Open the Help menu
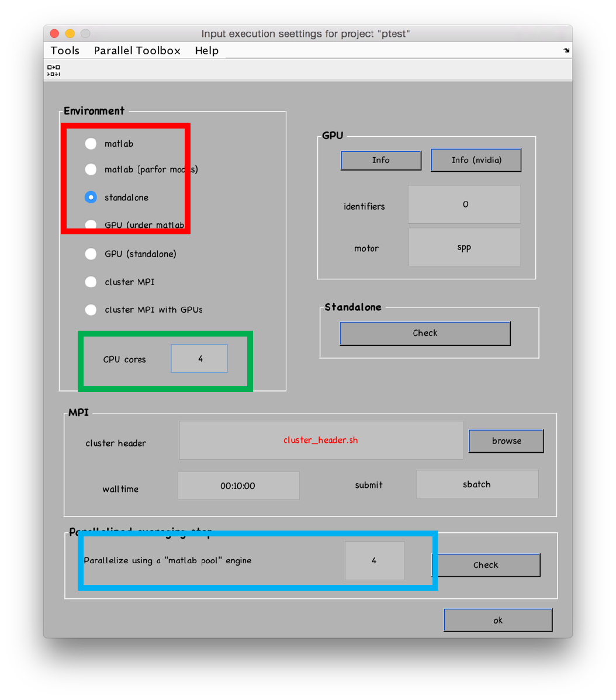Image resolution: width=616 pixels, height=700 pixels. click(x=206, y=50)
